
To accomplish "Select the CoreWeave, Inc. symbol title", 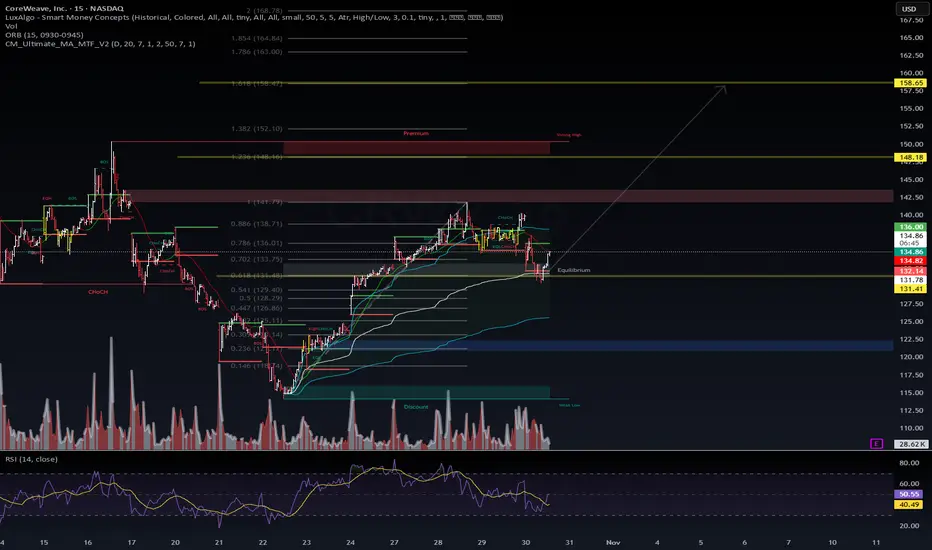I will point(64,8).
